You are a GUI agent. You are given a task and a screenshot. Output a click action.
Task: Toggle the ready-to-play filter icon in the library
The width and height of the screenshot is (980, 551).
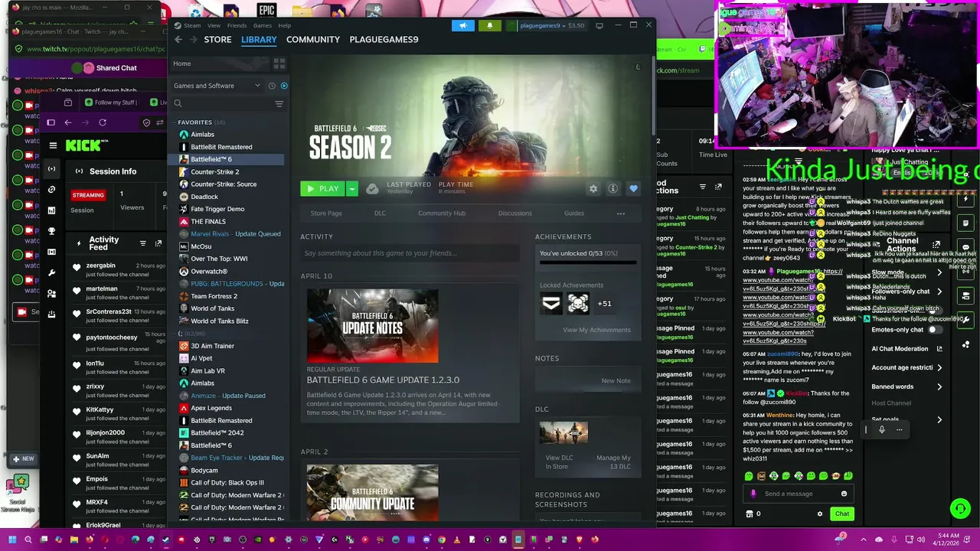coord(284,86)
